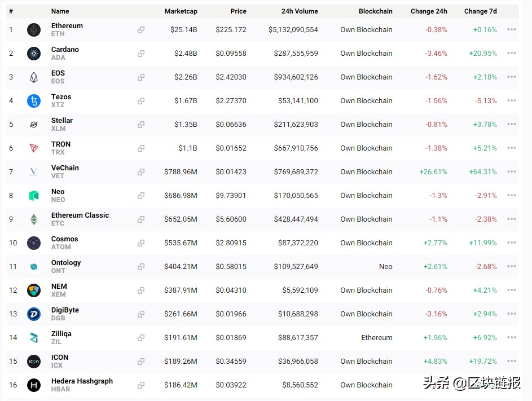Open NEM in new window icon
532x401 pixels.
click(141, 290)
